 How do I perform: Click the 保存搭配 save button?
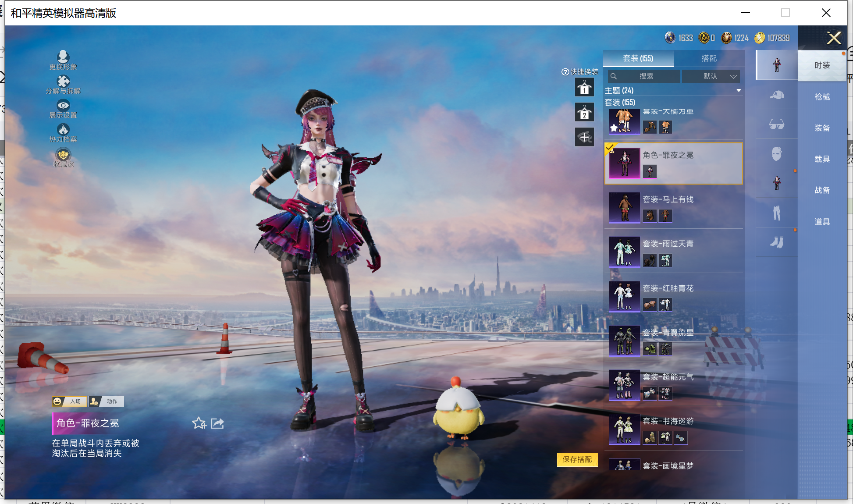[x=577, y=459]
